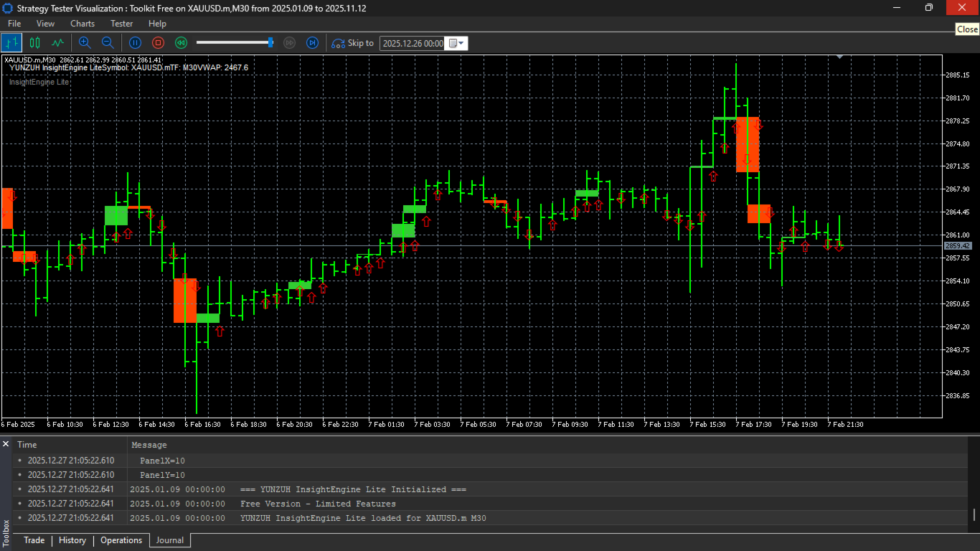Click the journal vertical scrollbar thumb

click(x=974, y=514)
